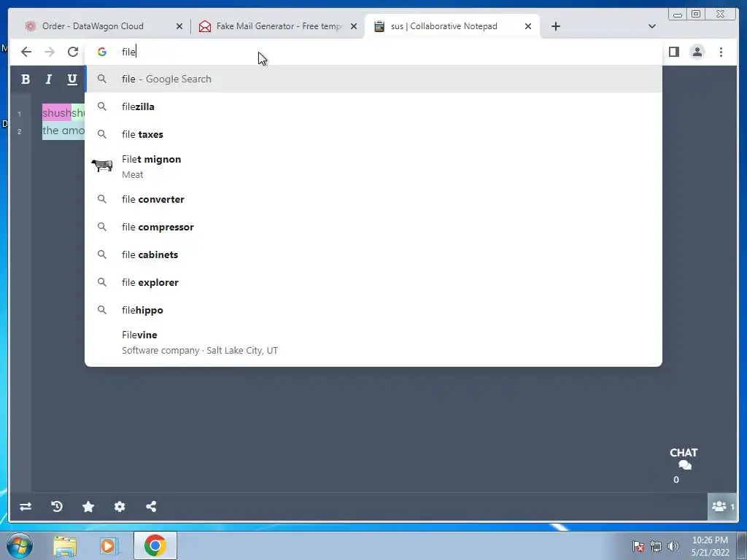Choose the 'file compressor' suggestion
This screenshot has height=560, width=747.
pyautogui.click(x=373, y=227)
